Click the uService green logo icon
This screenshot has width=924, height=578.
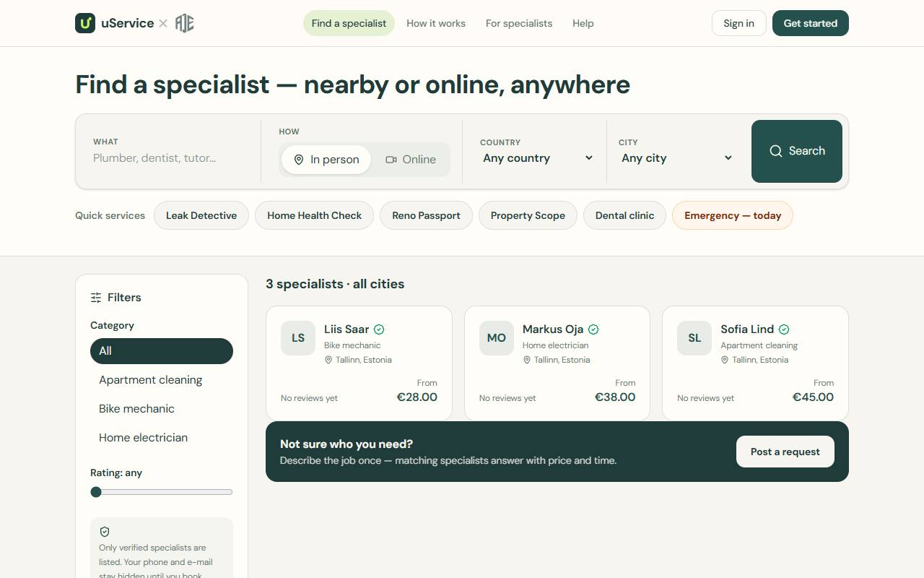[85, 23]
